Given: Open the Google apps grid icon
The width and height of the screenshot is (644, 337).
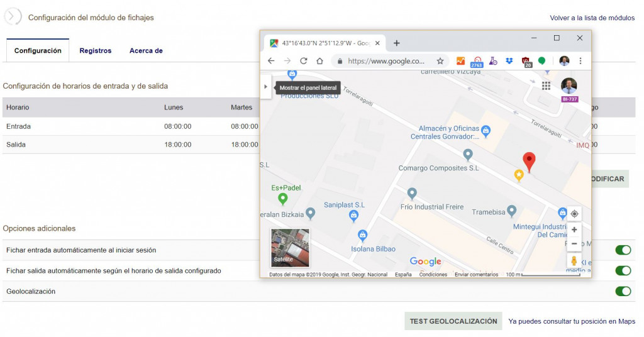Looking at the screenshot, I should (546, 86).
